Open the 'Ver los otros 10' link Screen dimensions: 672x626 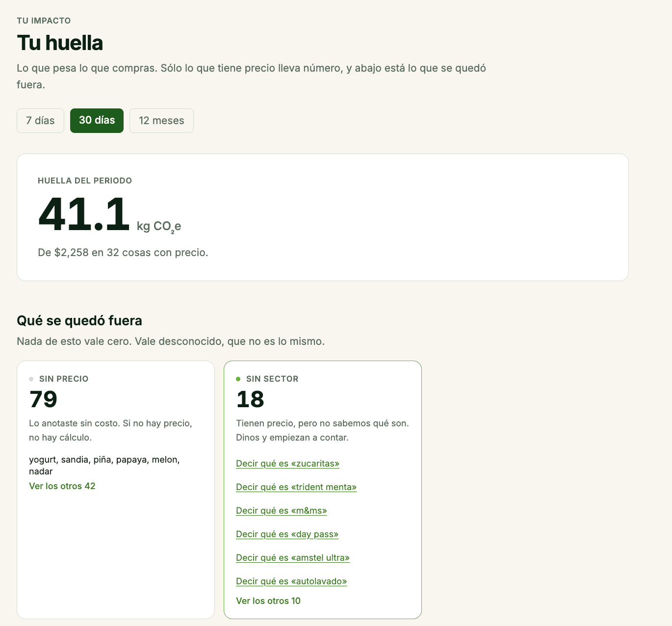click(x=268, y=601)
